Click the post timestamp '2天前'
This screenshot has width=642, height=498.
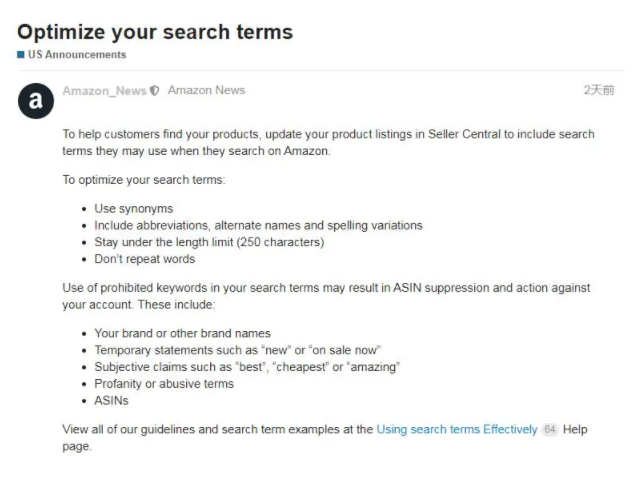point(599,90)
